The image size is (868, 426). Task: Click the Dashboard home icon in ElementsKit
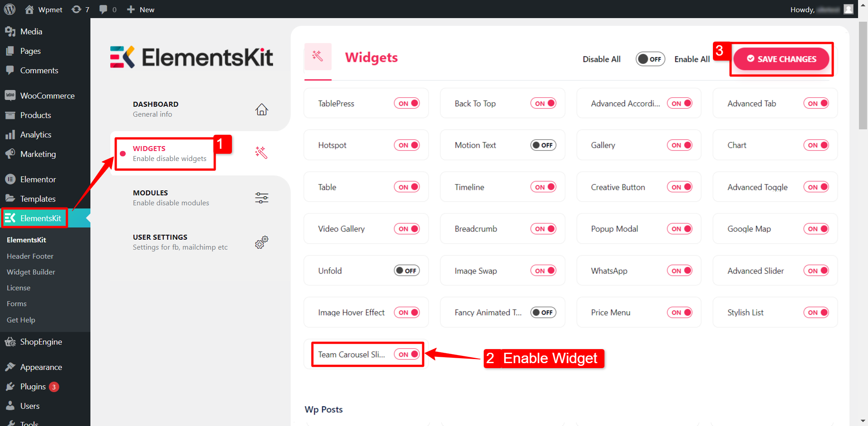(262, 109)
